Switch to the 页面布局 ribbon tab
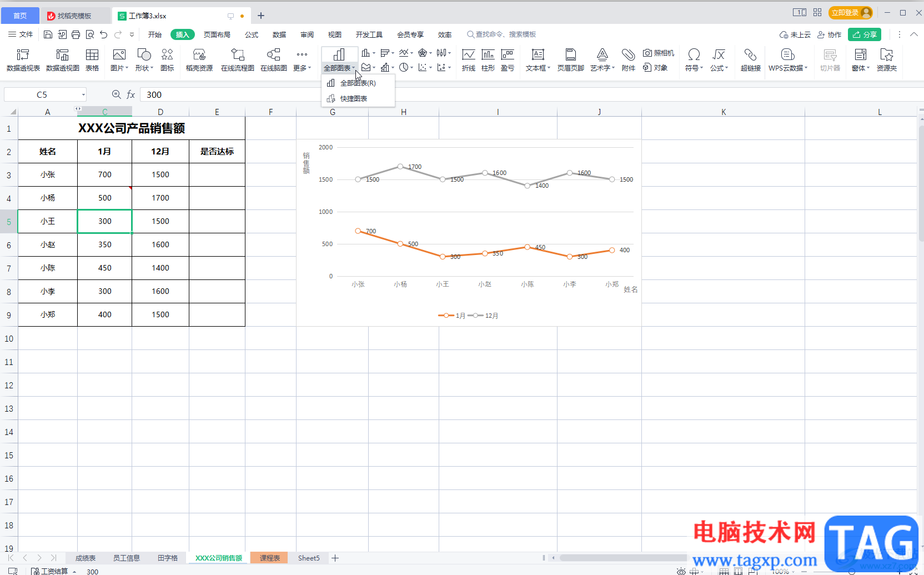924x575 pixels. pyautogui.click(x=217, y=34)
